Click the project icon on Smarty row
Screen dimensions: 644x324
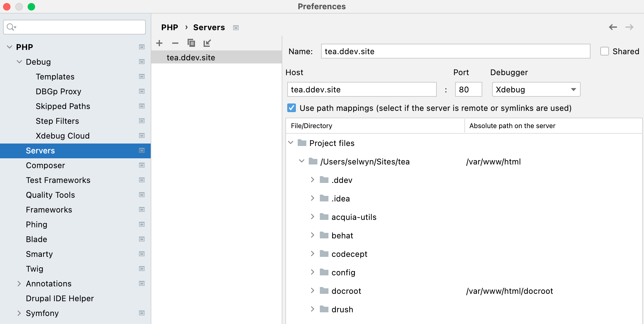[x=142, y=254]
